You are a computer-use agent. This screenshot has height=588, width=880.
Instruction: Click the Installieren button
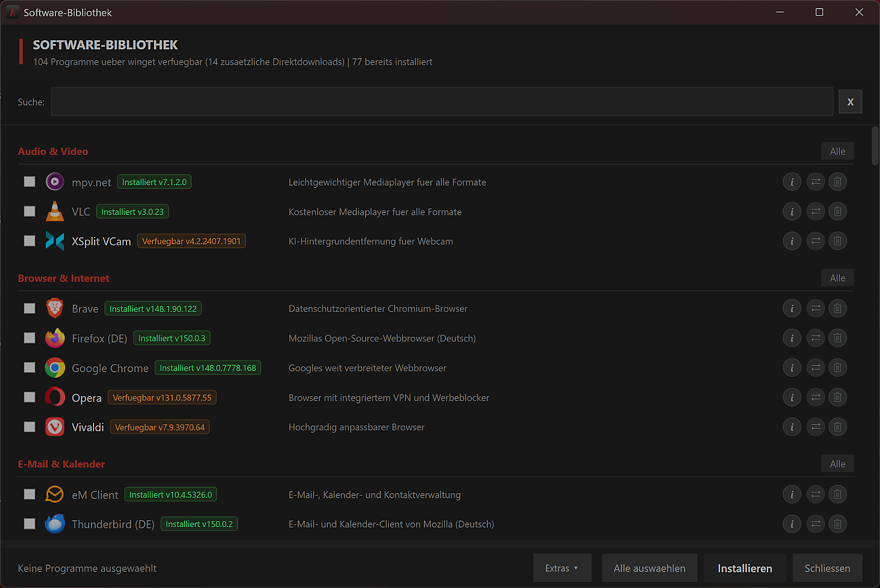(x=745, y=568)
